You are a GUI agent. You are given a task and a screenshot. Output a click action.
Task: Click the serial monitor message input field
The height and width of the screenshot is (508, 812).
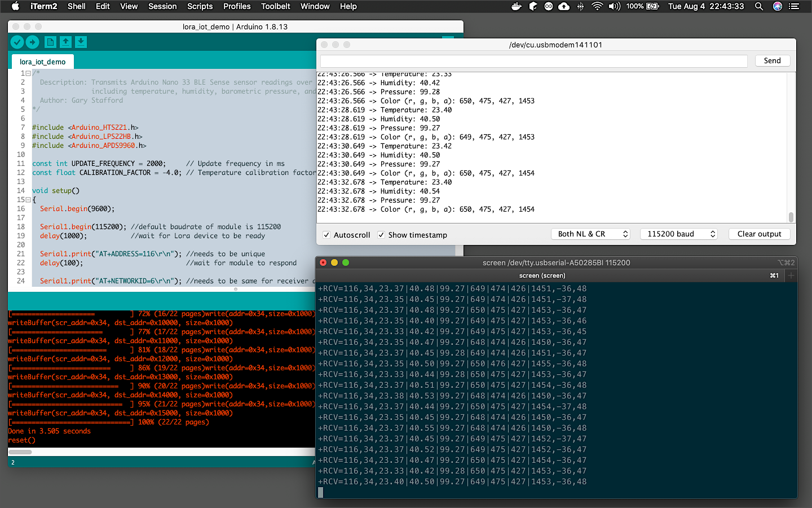[534, 61]
